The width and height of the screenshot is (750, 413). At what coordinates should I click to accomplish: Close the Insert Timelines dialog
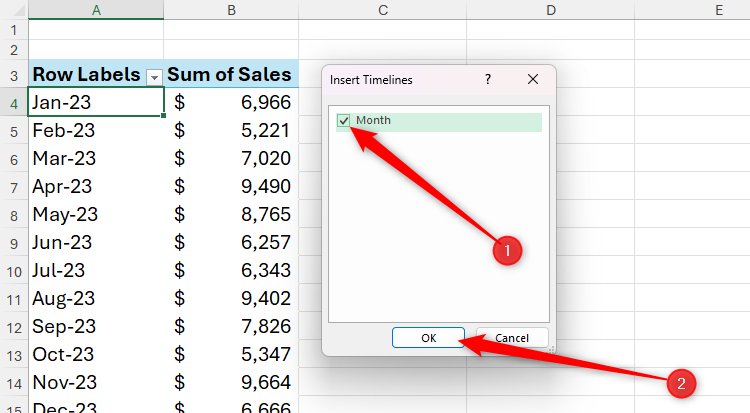(x=533, y=78)
